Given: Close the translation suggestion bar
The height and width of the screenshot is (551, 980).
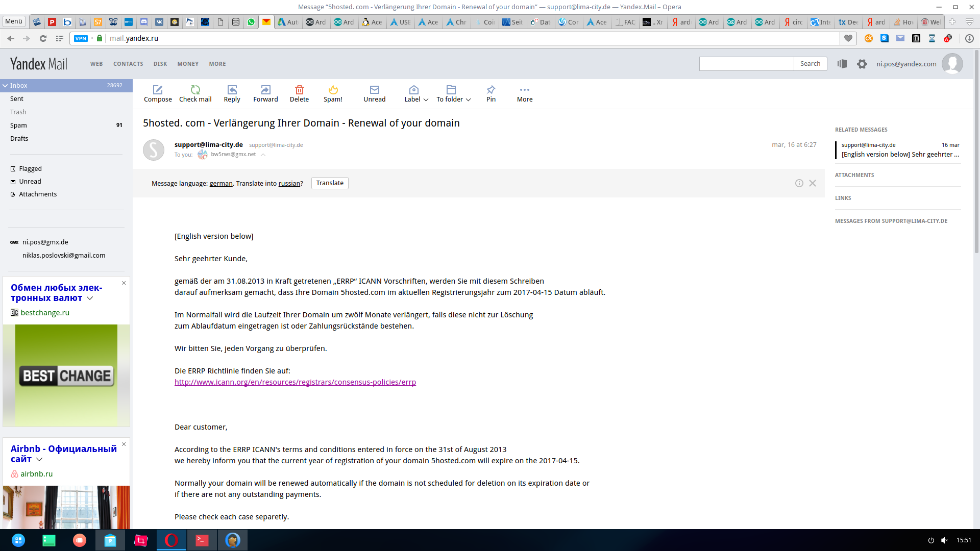Looking at the screenshot, I should pos(813,183).
